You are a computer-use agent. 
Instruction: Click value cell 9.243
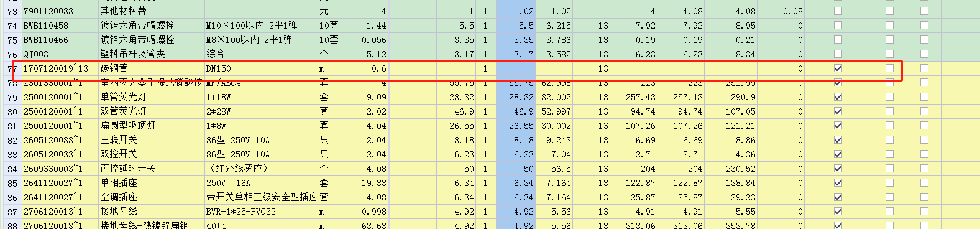pos(554,140)
